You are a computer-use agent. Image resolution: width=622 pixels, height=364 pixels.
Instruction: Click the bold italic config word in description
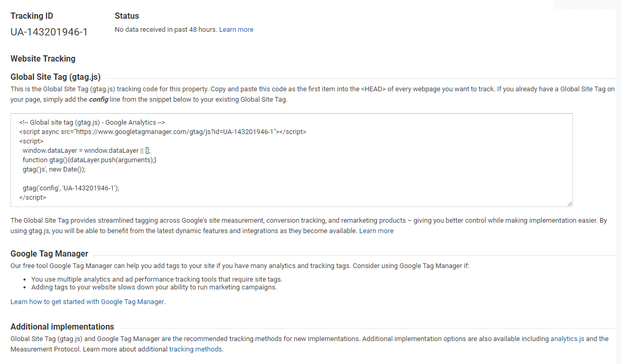point(99,100)
